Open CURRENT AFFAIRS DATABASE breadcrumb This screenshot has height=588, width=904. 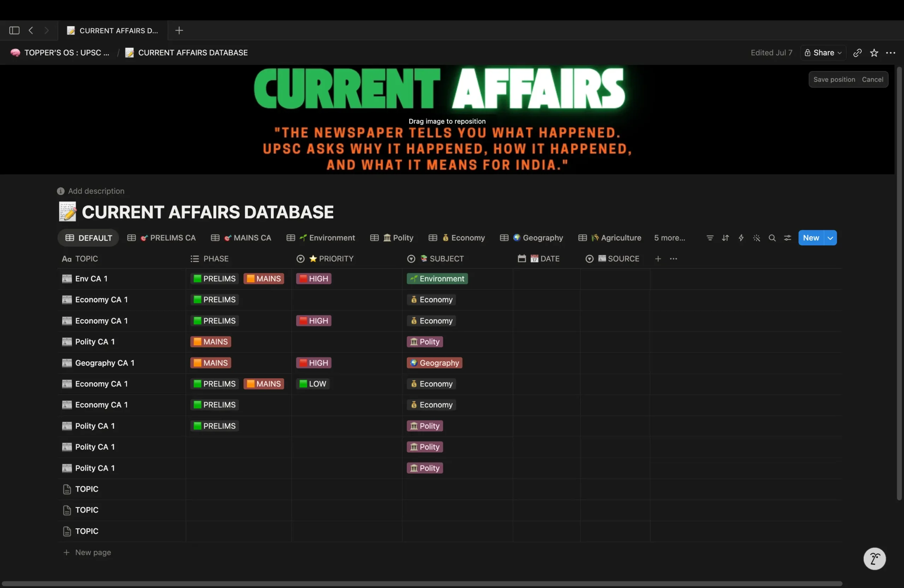186,53
